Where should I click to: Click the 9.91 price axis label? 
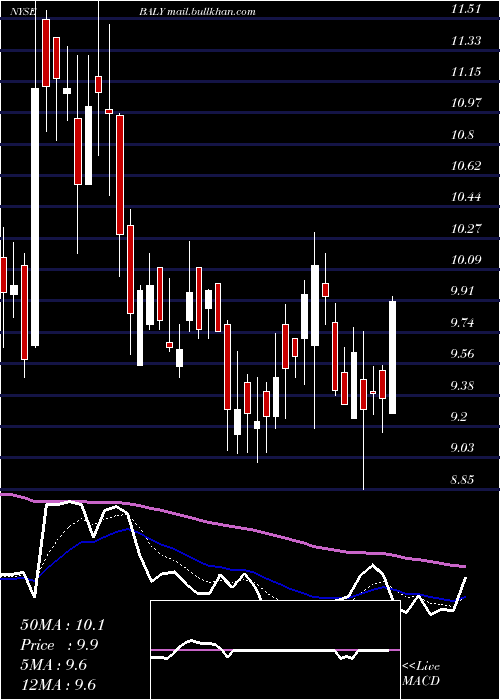point(464,291)
